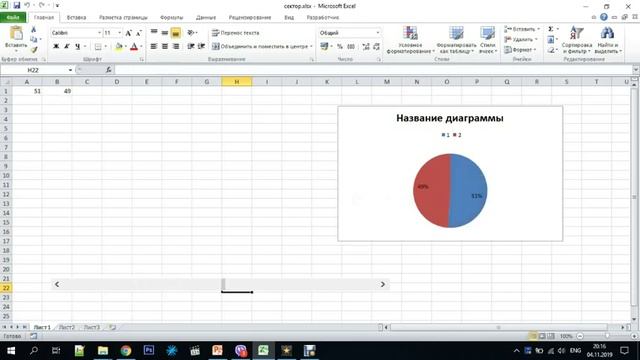Open the green File (Файл) tab
This screenshot has width=640, height=360.
coord(13,18)
